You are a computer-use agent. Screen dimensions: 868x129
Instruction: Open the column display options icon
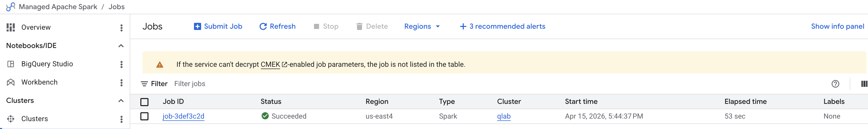(864, 84)
